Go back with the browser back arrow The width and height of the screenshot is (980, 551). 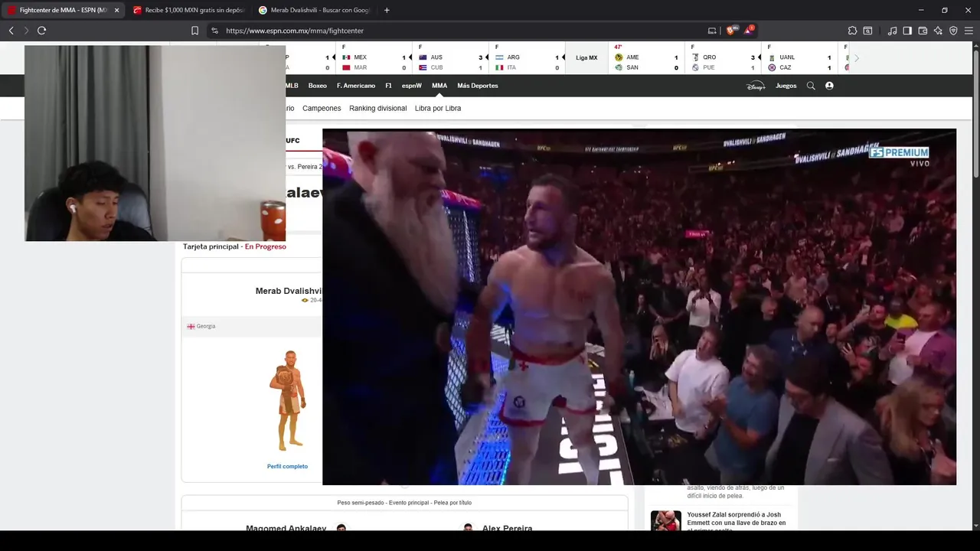(x=11, y=31)
